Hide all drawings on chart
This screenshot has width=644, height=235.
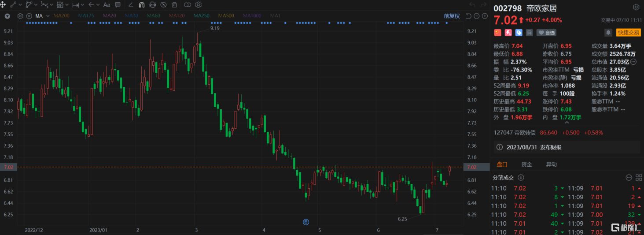coord(163,5)
